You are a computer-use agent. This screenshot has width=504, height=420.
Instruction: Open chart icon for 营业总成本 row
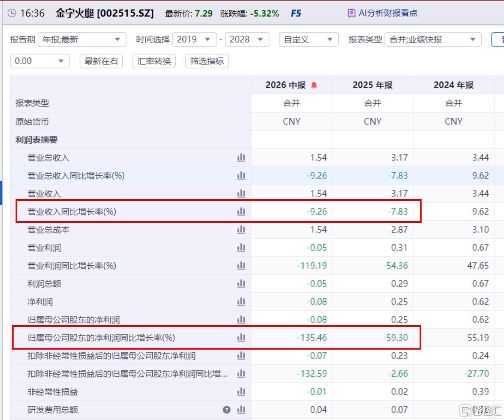click(241, 230)
